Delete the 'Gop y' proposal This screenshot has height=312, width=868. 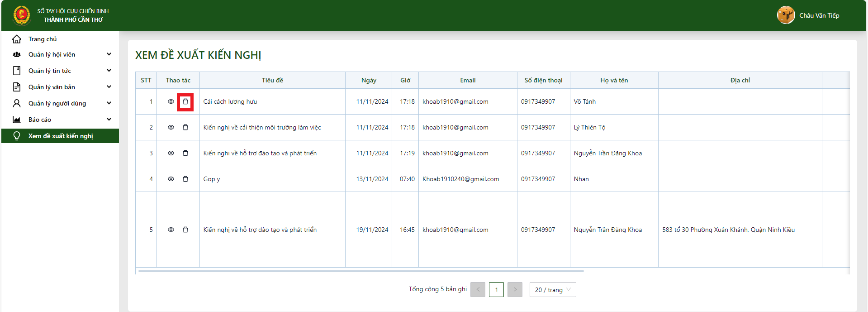(x=185, y=179)
